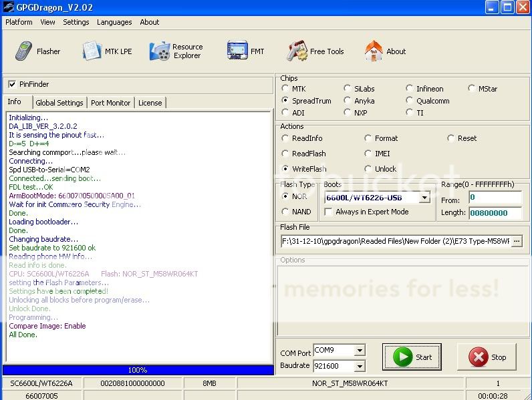Select the Infineon chip radio button

[x=410, y=88]
